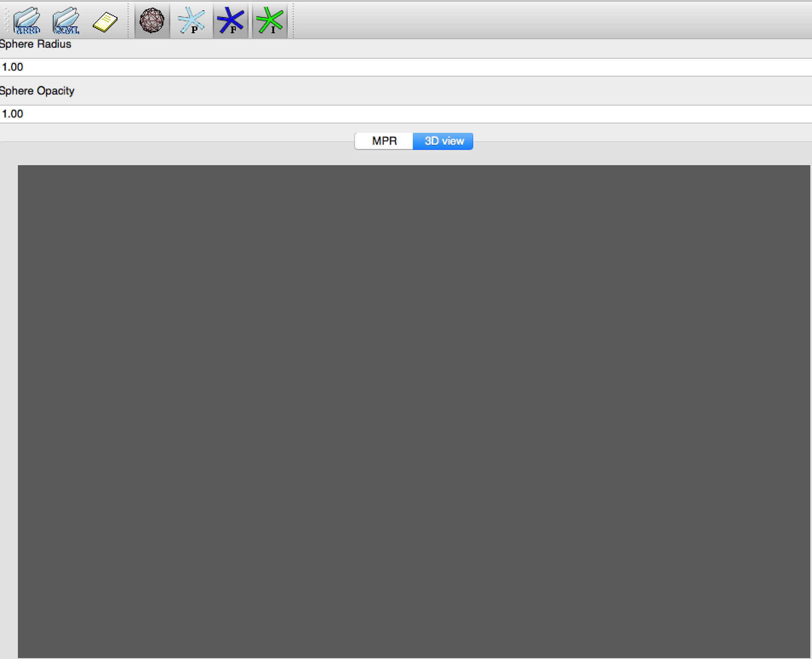Viewport: 812px width, 659px height.
Task: Toggle the dark blue F star marker
Action: [x=230, y=21]
